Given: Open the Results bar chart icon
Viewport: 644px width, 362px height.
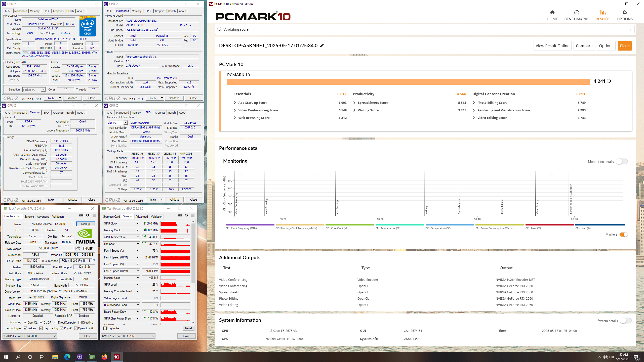Looking at the screenshot, I should pyautogui.click(x=603, y=13).
